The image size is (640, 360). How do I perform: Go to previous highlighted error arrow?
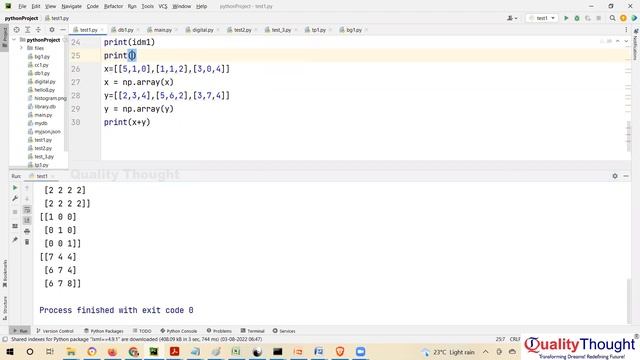tap(618, 41)
